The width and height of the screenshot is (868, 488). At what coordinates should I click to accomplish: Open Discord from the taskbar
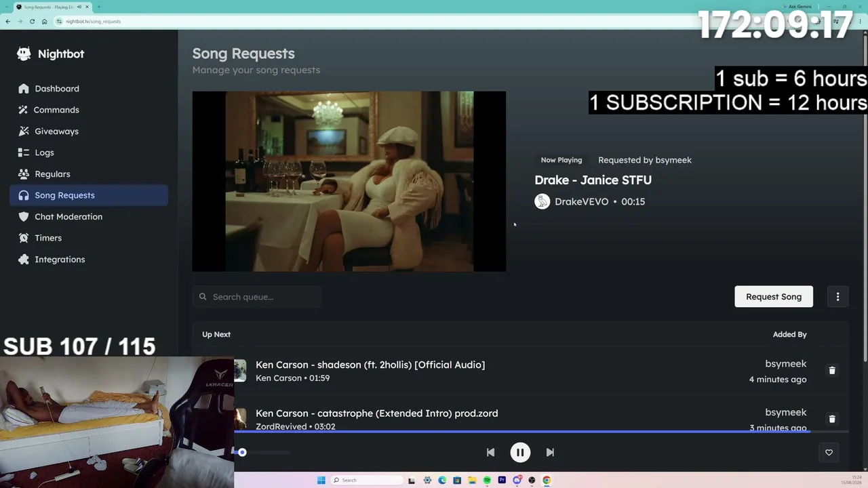(x=517, y=481)
